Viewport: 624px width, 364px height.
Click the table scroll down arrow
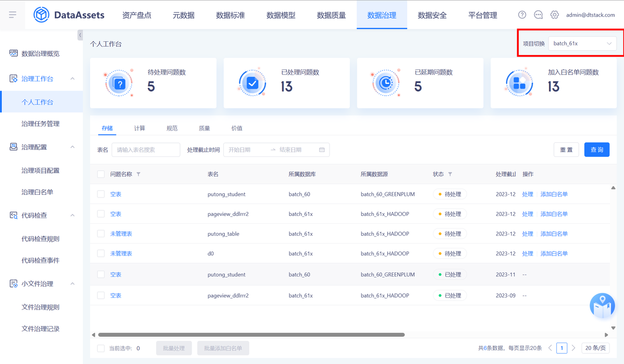(x=613, y=328)
